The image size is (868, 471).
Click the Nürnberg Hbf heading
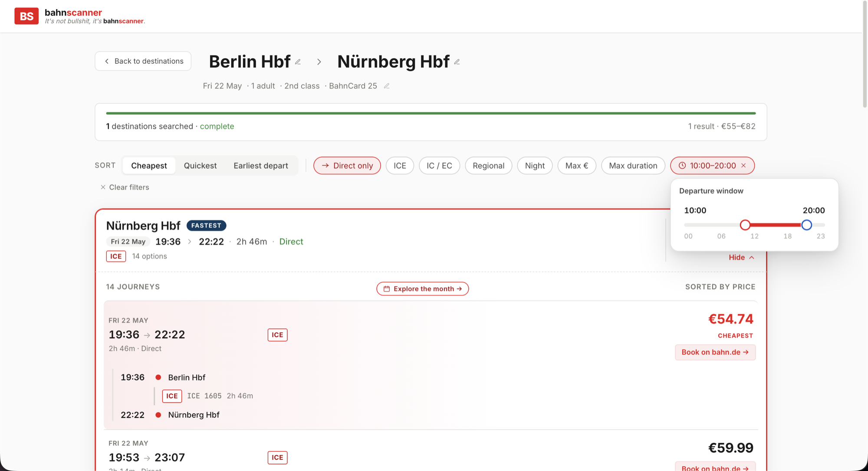(x=393, y=62)
